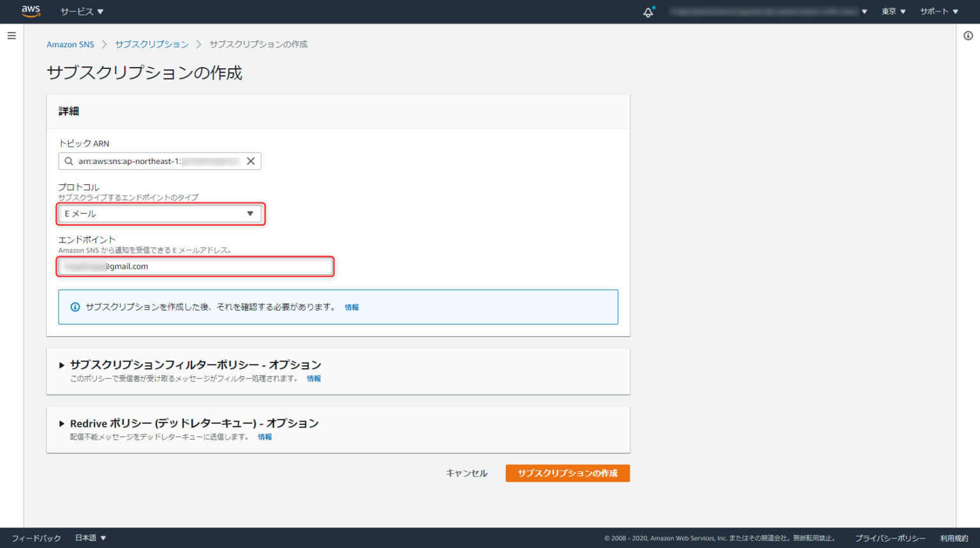Click the サブスクリプションの作成 button
980x548 pixels.
(x=567, y=473)
